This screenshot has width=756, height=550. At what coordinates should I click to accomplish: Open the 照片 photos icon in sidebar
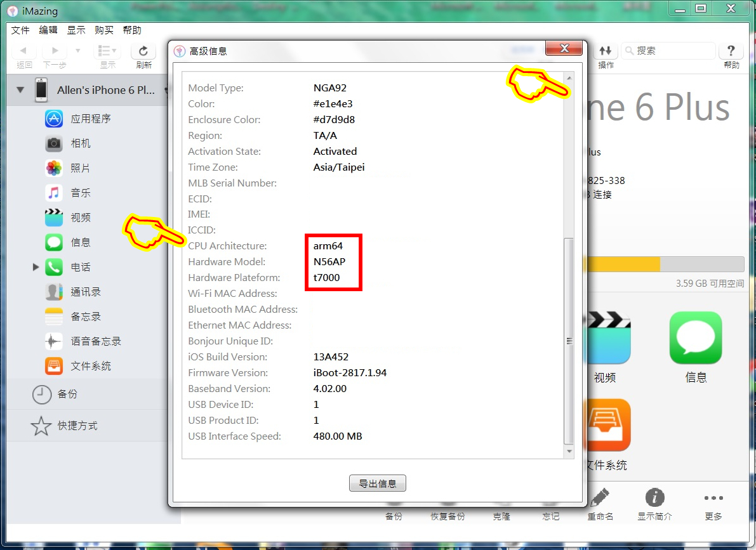coord(53,167)
